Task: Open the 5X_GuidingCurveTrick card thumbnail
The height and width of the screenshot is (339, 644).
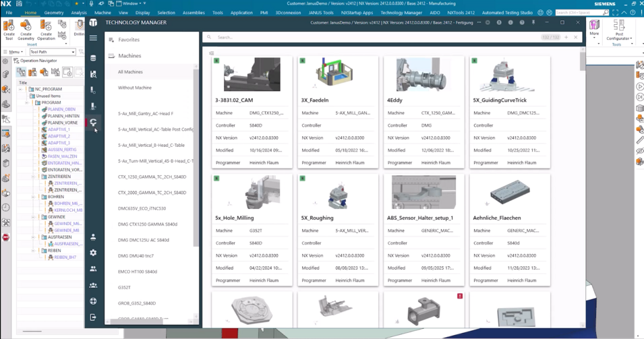Action: (x=507, y=75)
